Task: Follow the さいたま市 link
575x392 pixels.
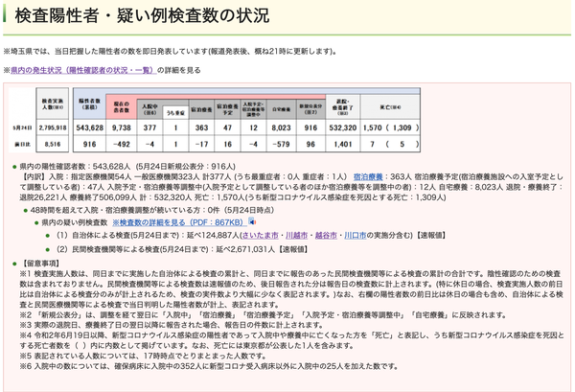Action: tap(260, 235)
